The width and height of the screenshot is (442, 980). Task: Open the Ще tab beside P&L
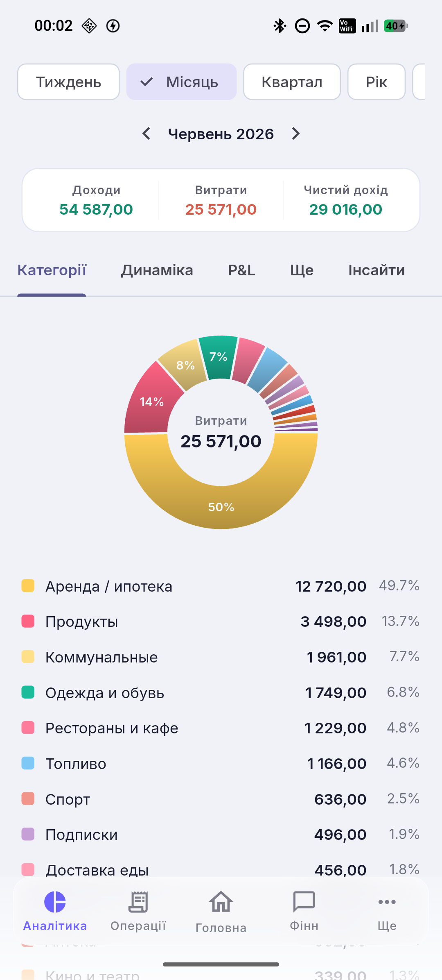click(302, 270)
